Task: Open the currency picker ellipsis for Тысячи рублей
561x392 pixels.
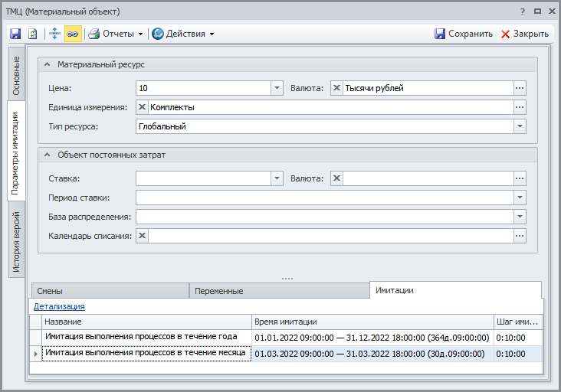Action: click(520, 88)
